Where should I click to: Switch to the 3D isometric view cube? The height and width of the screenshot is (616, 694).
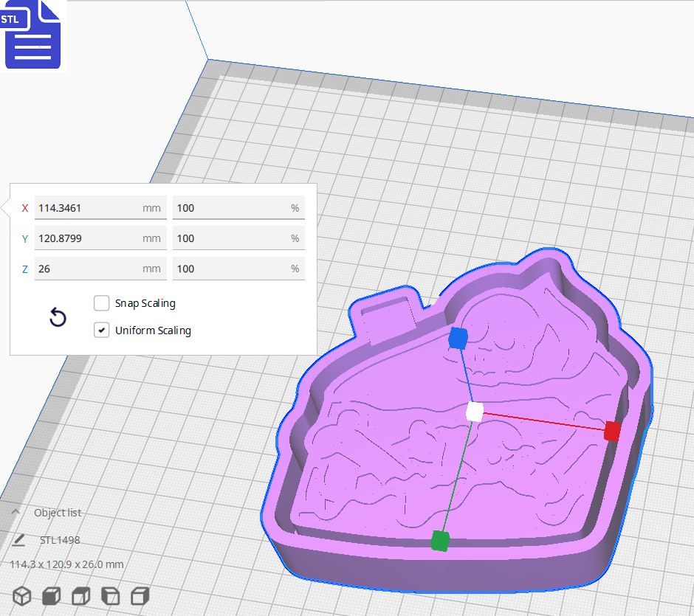click(x=22, y=595)
